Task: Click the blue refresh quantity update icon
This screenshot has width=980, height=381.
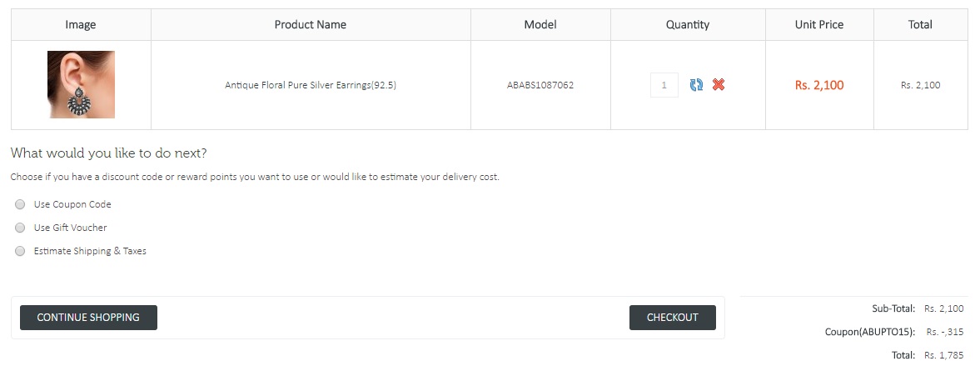Action: (696, 85)
